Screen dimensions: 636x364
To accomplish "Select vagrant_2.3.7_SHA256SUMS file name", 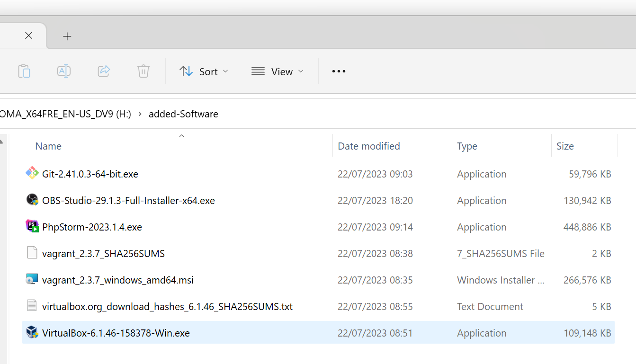I will point(103,254).
